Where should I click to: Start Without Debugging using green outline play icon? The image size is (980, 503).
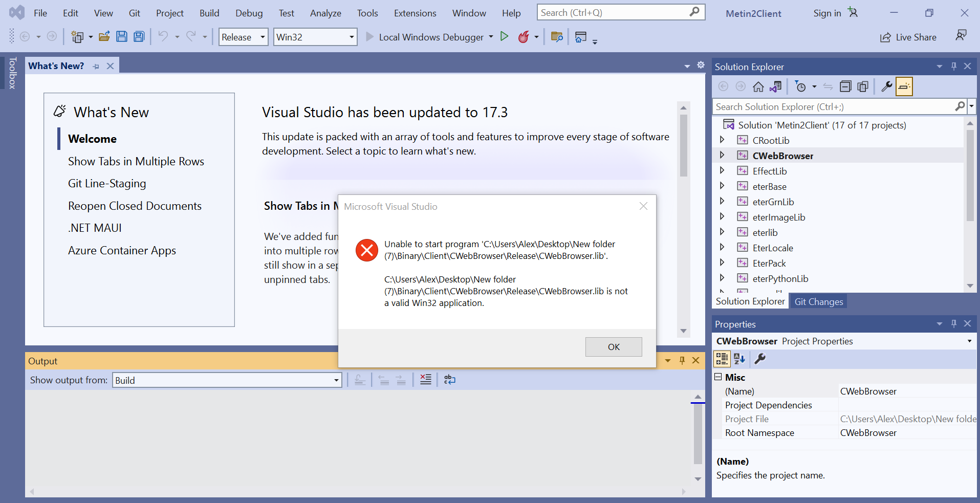pos(504,36)
